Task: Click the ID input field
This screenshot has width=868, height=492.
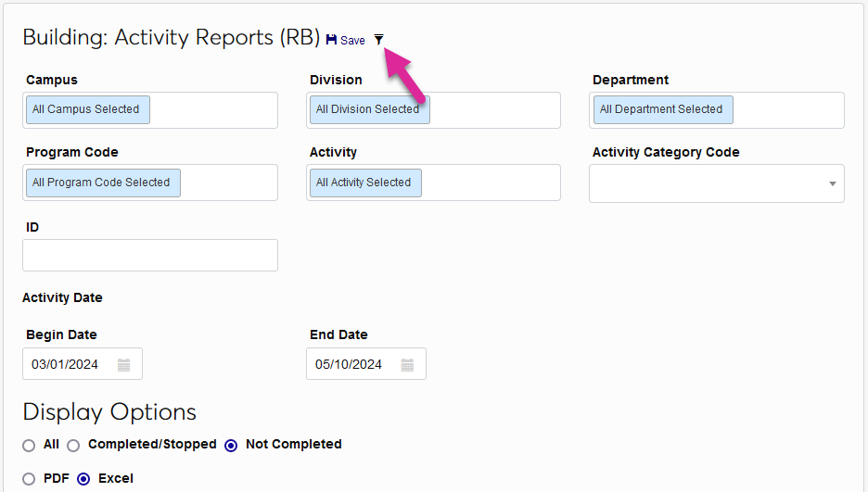Action: click(150, 256)
